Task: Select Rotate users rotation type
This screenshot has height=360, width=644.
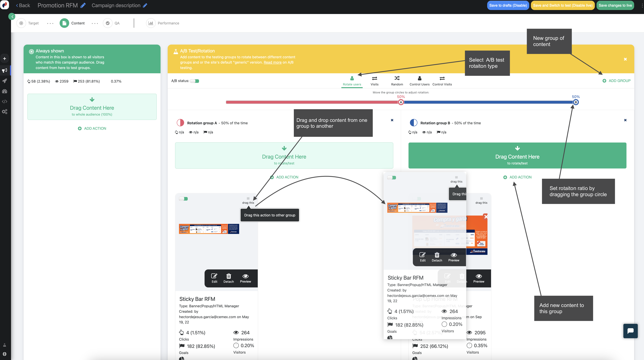Action: (352, 81)
